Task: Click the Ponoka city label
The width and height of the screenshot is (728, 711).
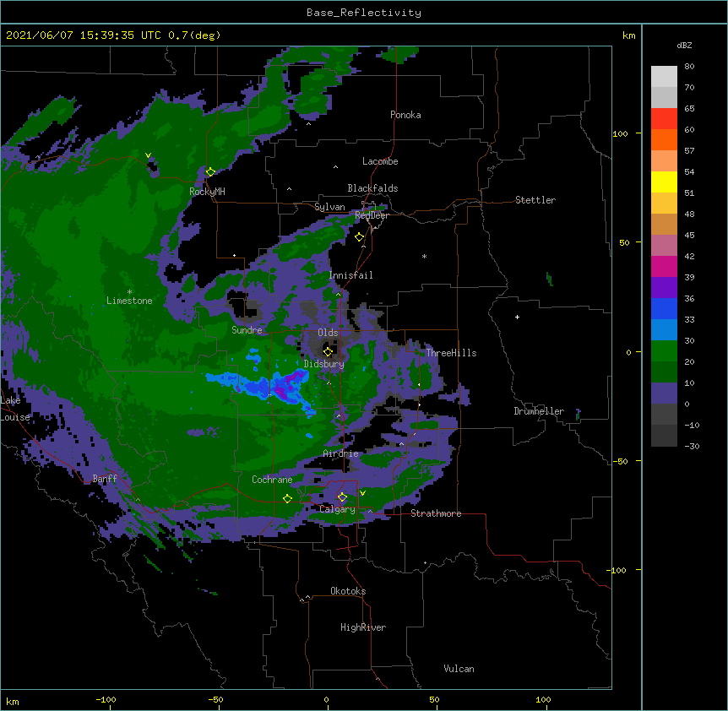Action: pos(405,115)
